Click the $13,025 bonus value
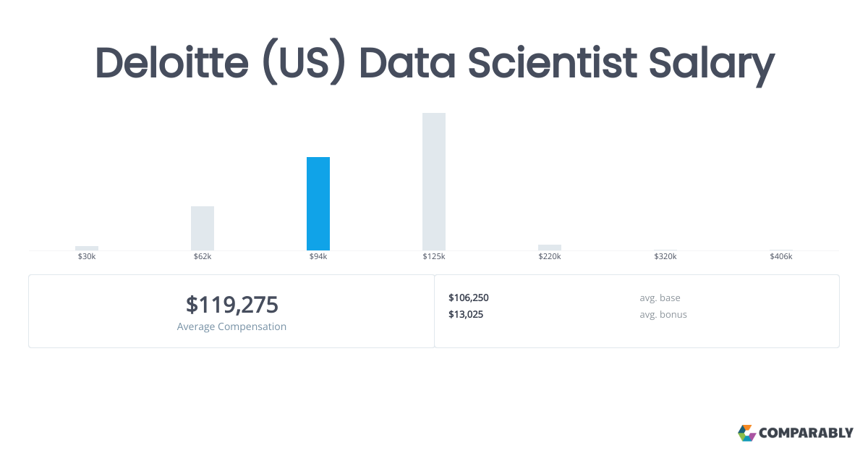Viewport: 868px width, 456px height. (x=466, y=314)
